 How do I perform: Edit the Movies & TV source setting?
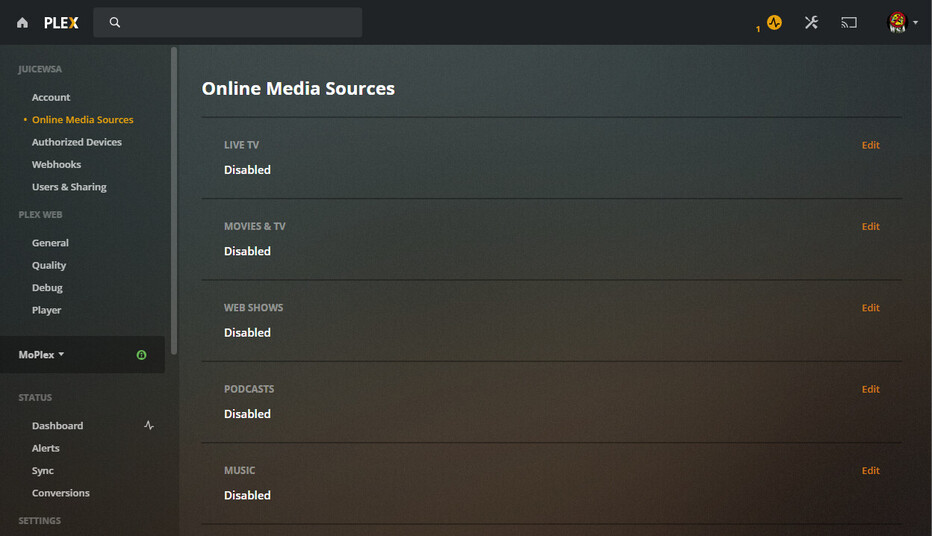(871, 226)
